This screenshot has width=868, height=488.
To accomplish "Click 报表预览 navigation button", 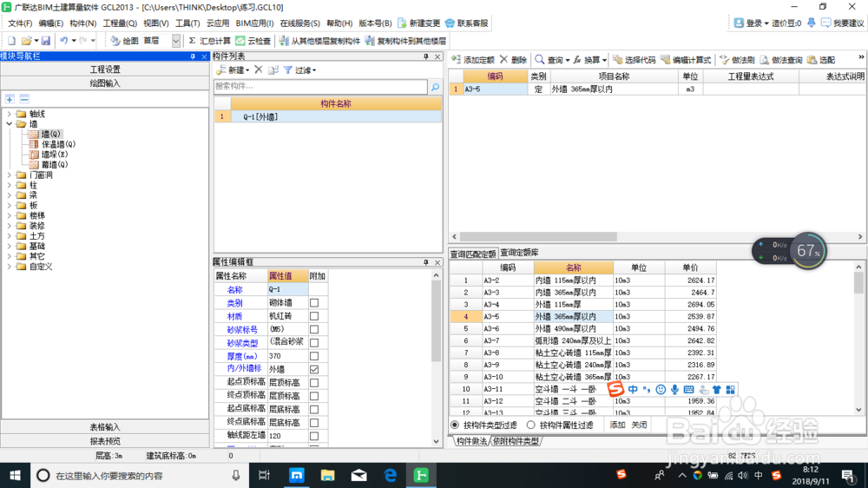I will tap(105, 441).
